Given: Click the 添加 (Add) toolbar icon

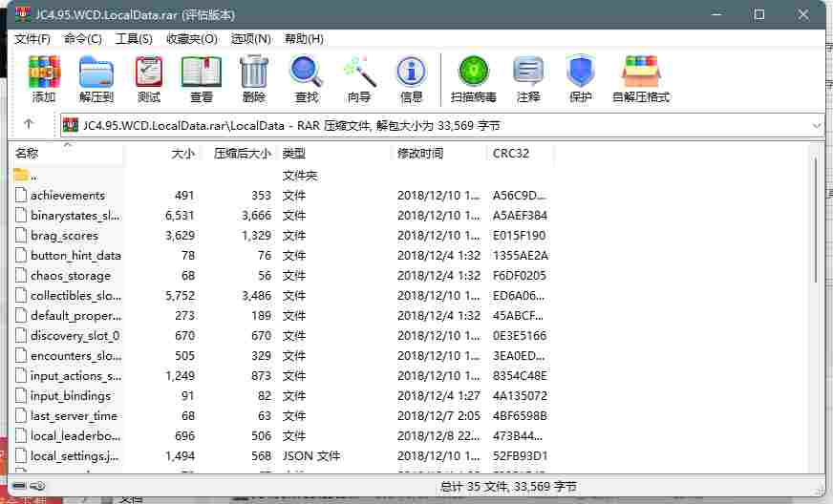Looking at the screenshot, I should (x=44, y=72).
